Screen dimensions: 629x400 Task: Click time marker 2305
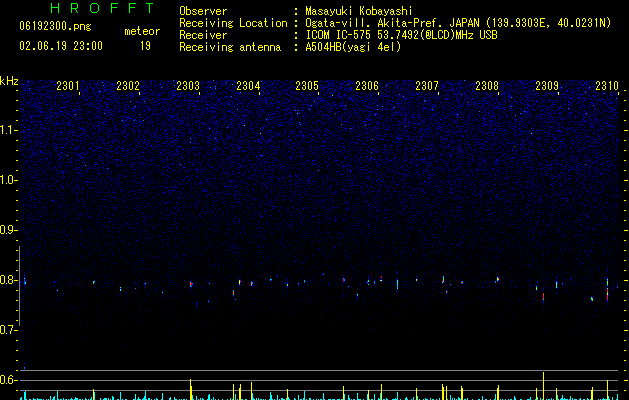click(x=307, y=86)
